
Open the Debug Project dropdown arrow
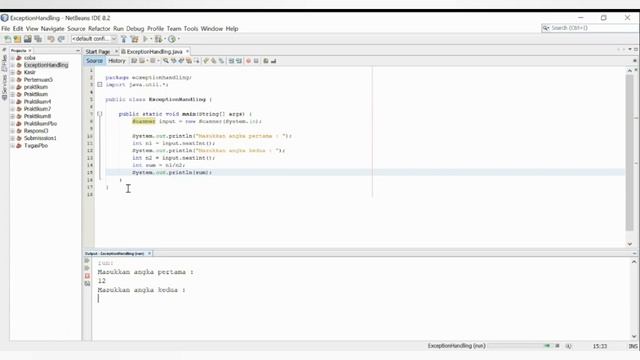pos(164,39)
